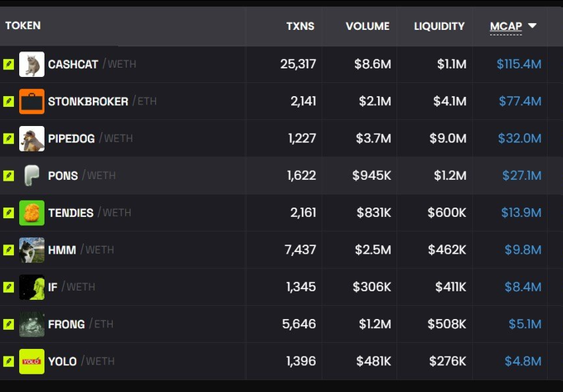
Task: Click TENDIES market cap $13.9M
Action: [x=521, y=213]
